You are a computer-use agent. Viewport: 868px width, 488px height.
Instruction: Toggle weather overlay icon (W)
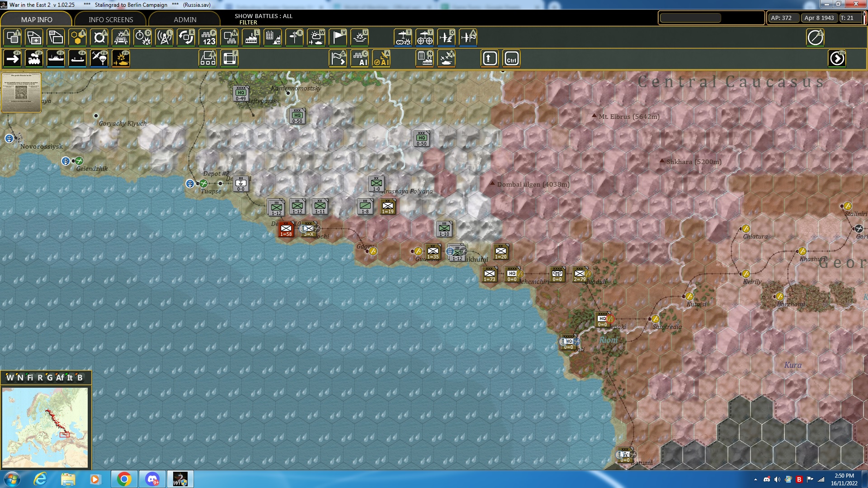(316, 38)
